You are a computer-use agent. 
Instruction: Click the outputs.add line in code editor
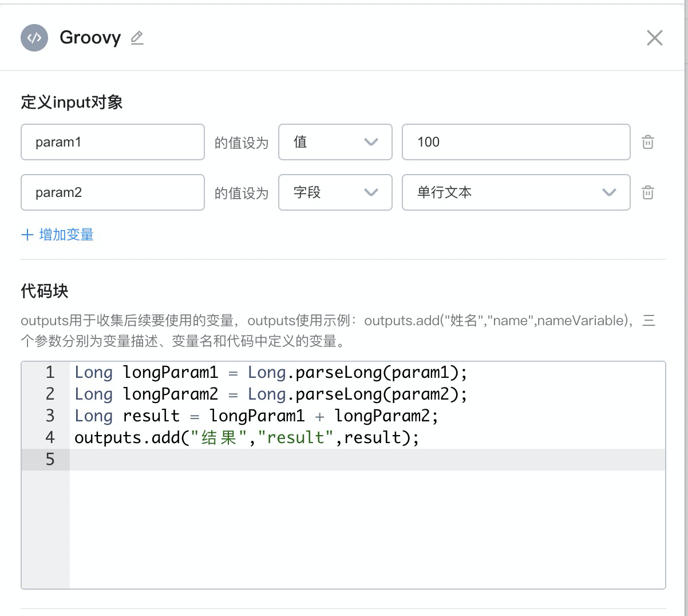[x=247, y=438]
